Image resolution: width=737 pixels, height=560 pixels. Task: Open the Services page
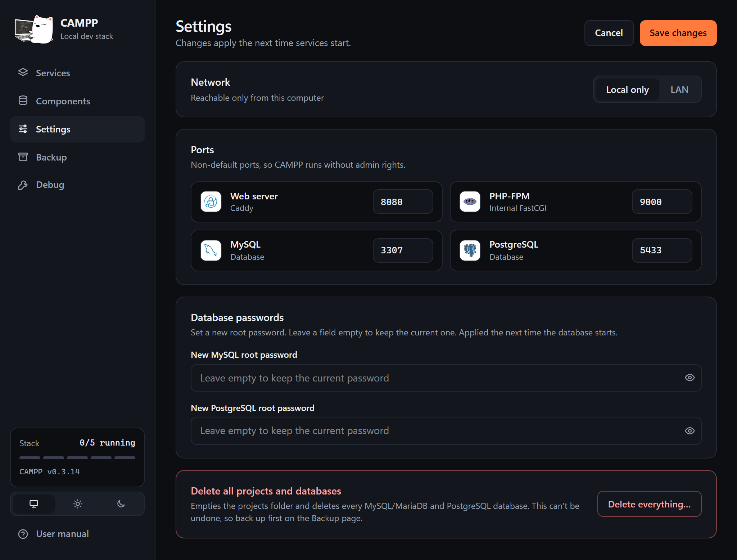point(77,73)
